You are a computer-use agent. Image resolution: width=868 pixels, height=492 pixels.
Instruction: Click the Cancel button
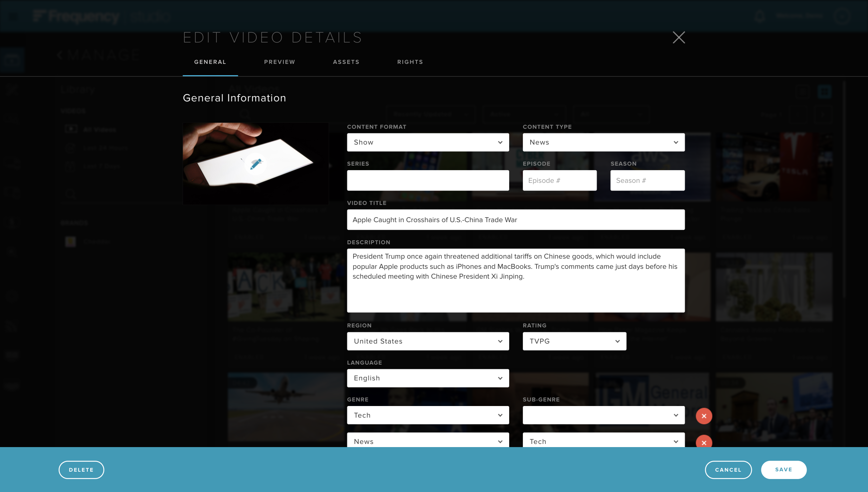pos(728,470)
